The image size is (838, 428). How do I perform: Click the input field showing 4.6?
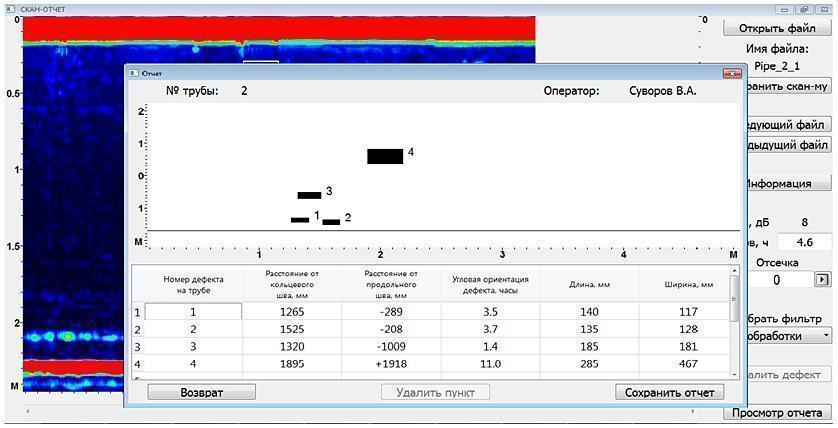click(804, 242)
